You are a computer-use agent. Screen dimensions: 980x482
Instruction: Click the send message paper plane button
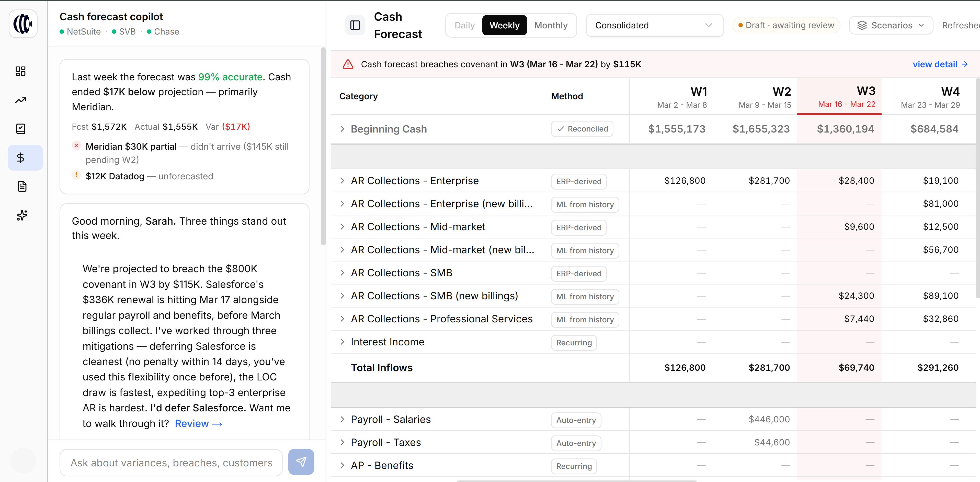click(x=301, y=462)
